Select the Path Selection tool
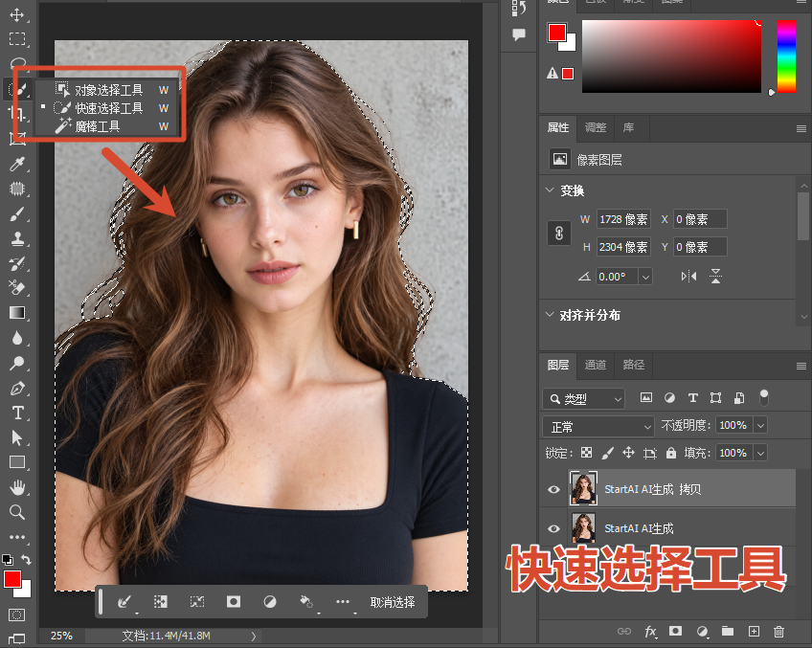The width and height of the screenshot is (812, 648). coord(16,437)
